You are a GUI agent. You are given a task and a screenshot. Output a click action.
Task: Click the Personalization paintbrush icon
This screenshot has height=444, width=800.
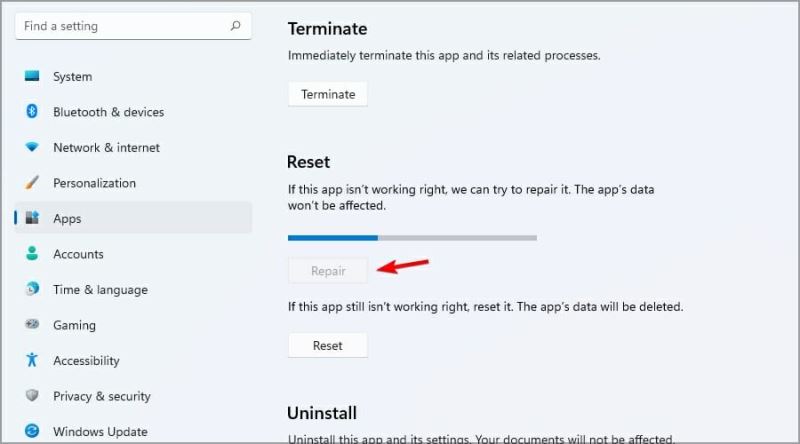pyautogui.click(x=32, y=183)
